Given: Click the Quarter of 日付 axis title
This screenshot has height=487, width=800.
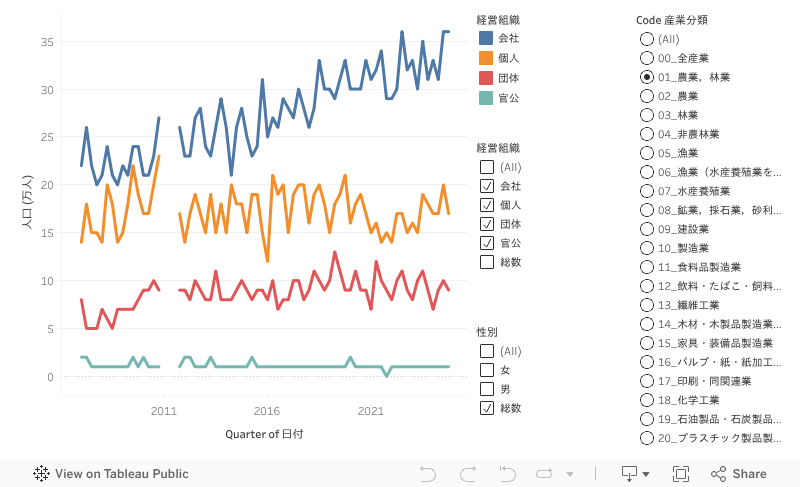Looking at the screenshot, I should tap(264, 434).
